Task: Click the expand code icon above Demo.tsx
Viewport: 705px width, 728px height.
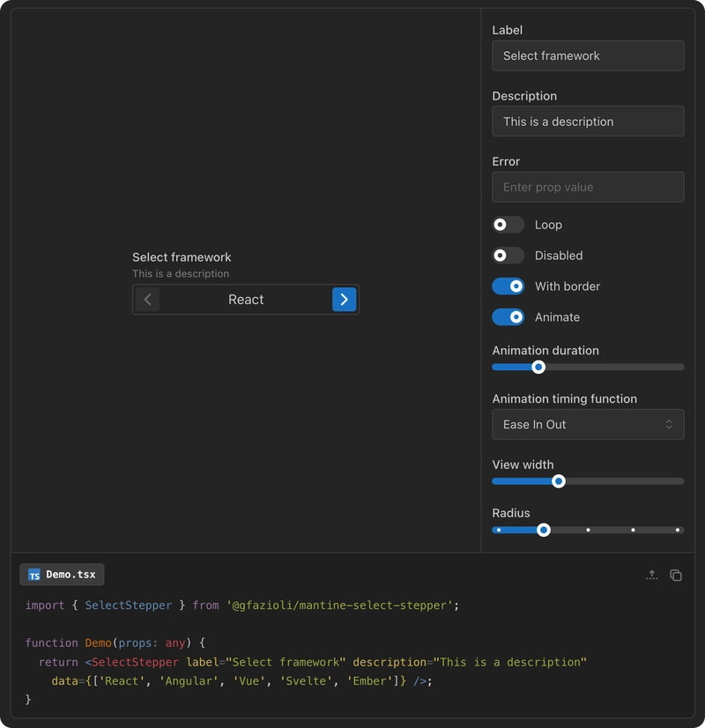Action: (651, 576)
